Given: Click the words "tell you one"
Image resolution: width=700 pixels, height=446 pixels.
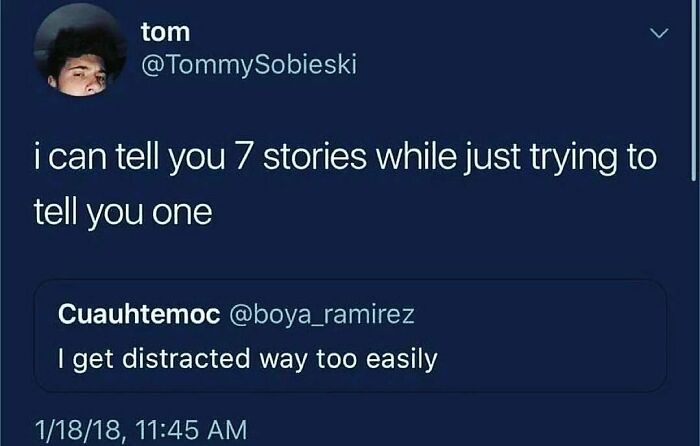Looking at the screenshot, I should [x=124, y=213].
